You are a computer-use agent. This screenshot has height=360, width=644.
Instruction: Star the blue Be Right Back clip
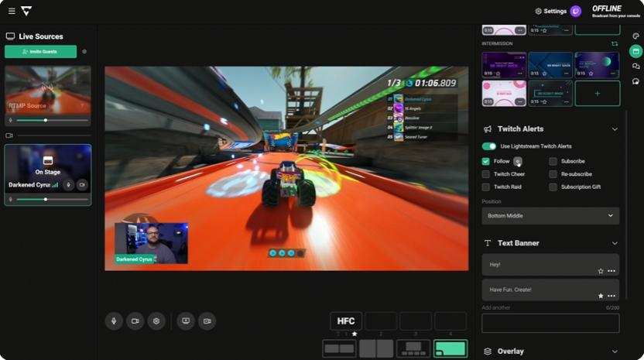(544, 74)
